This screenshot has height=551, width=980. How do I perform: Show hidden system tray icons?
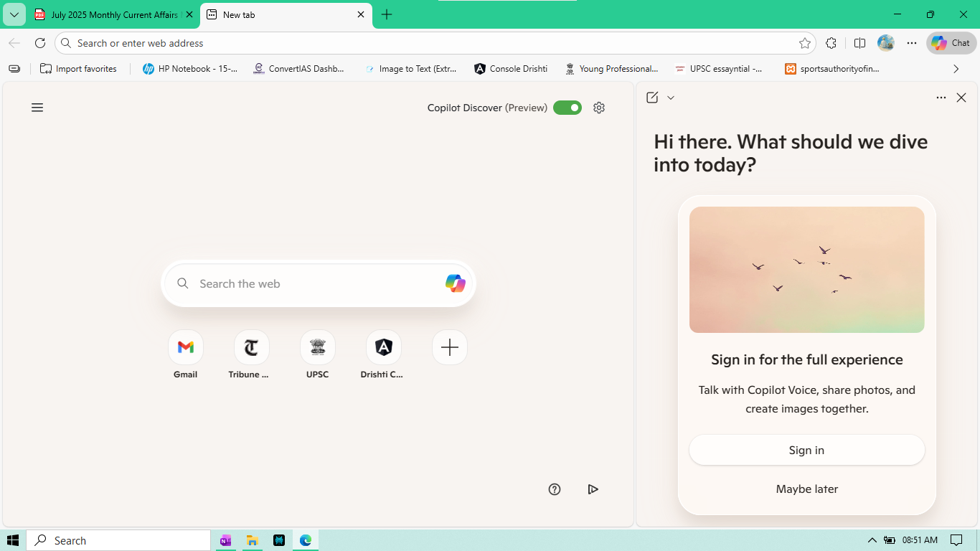872,540
